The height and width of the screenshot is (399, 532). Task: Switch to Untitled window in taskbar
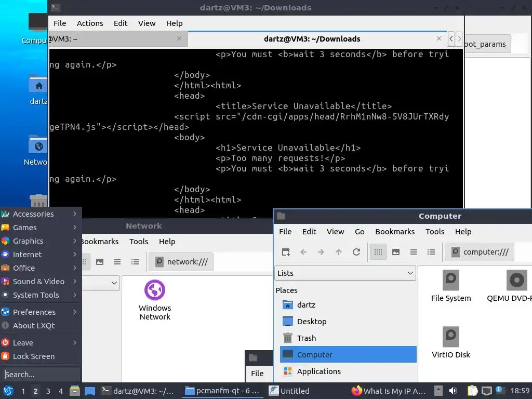click(289, 391)
